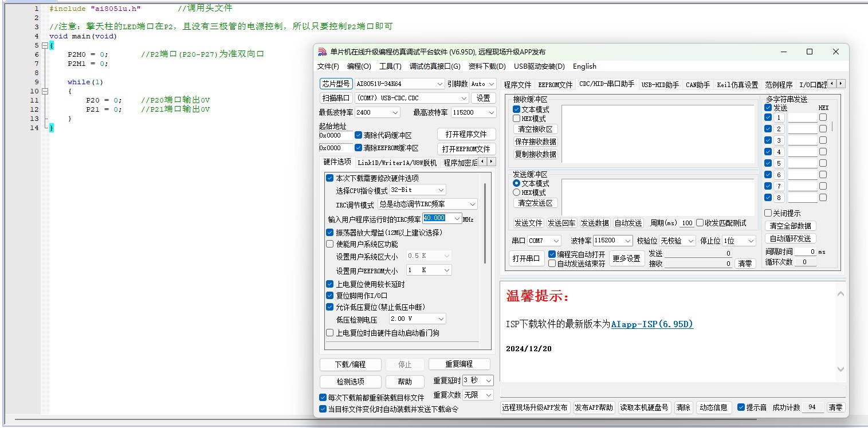The width and height of the screenshot is (868, 428).
Task: Click the app icon in the title bar
Action: [322, 52]
